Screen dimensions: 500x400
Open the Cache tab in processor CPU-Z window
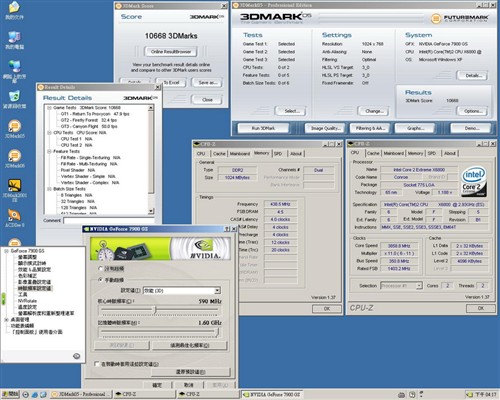(x=373, y=153)
